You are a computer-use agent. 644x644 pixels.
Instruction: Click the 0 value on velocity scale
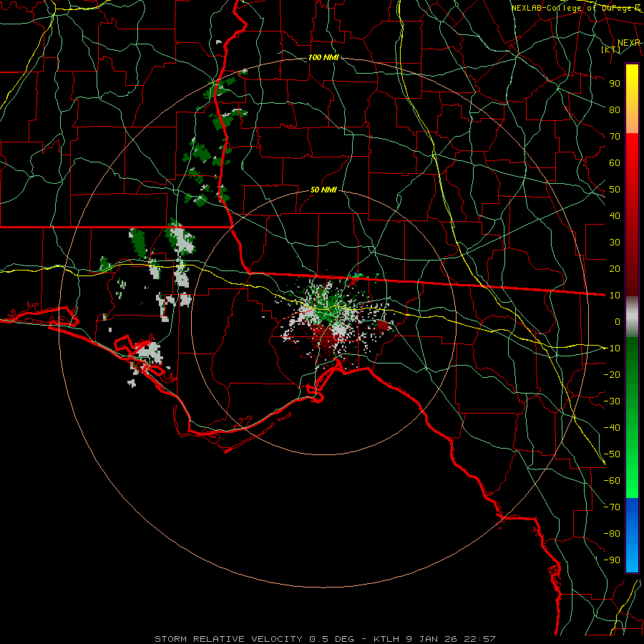coord(618,322)
